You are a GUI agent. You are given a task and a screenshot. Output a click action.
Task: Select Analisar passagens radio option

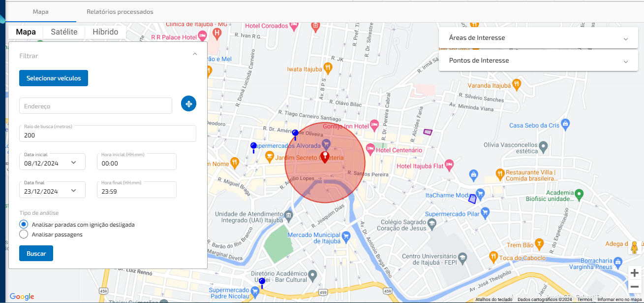click(24, 235)
